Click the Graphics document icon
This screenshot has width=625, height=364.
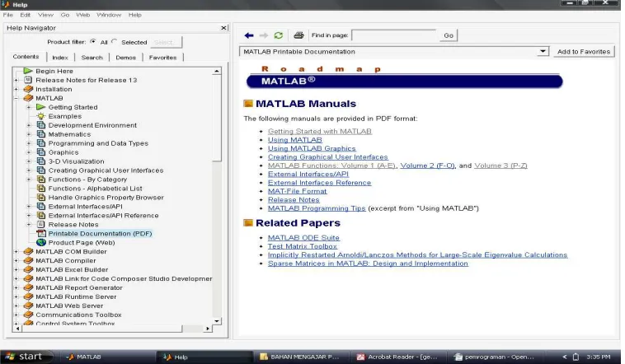coord(41,152)
